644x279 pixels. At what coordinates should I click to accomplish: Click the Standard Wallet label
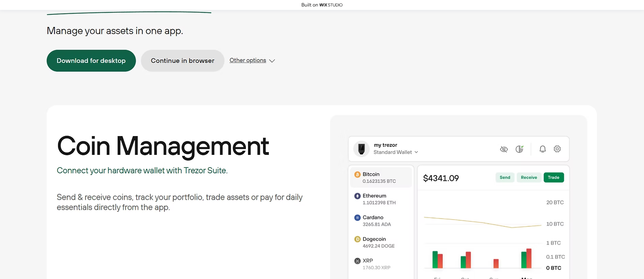click(x=393, y=152)
